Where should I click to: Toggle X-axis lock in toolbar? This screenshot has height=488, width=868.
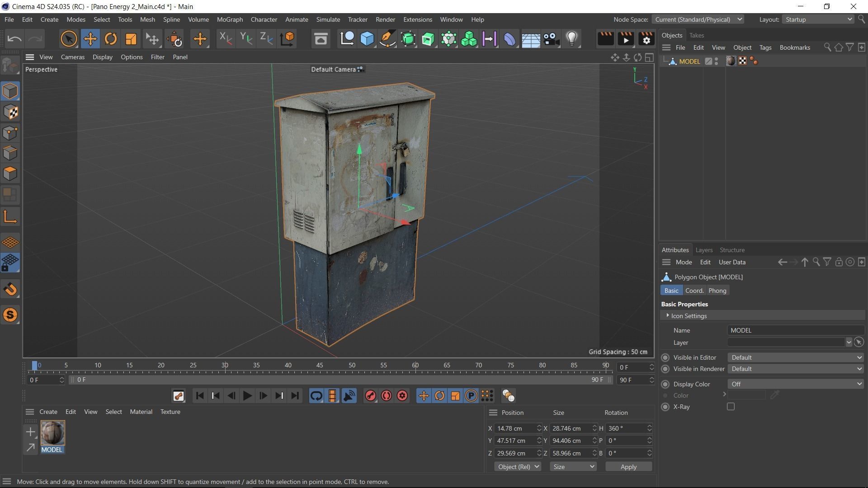(225, 39)
